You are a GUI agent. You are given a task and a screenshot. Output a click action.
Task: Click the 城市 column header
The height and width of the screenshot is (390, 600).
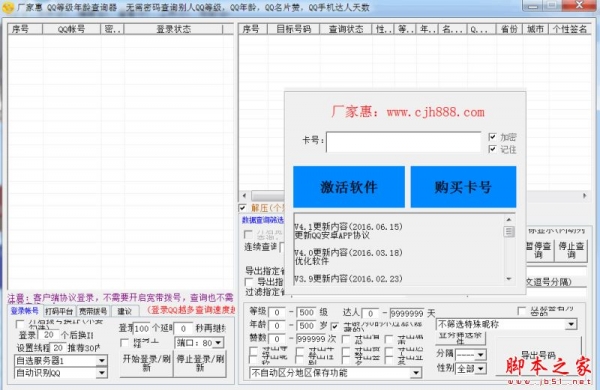[x=535, y=29]
